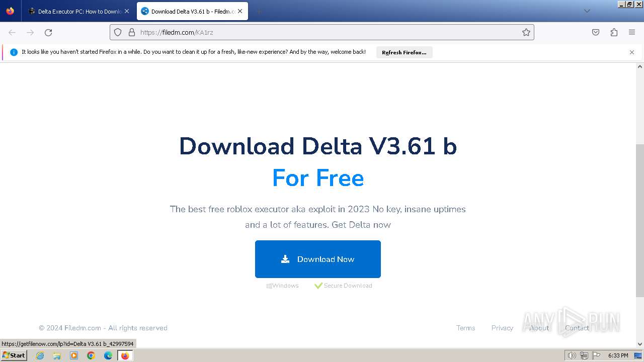Image resolution: width=644 pixels, height=362 pixels.
Task: Open Firefox application hamburger menu
Action: point(632,32)
